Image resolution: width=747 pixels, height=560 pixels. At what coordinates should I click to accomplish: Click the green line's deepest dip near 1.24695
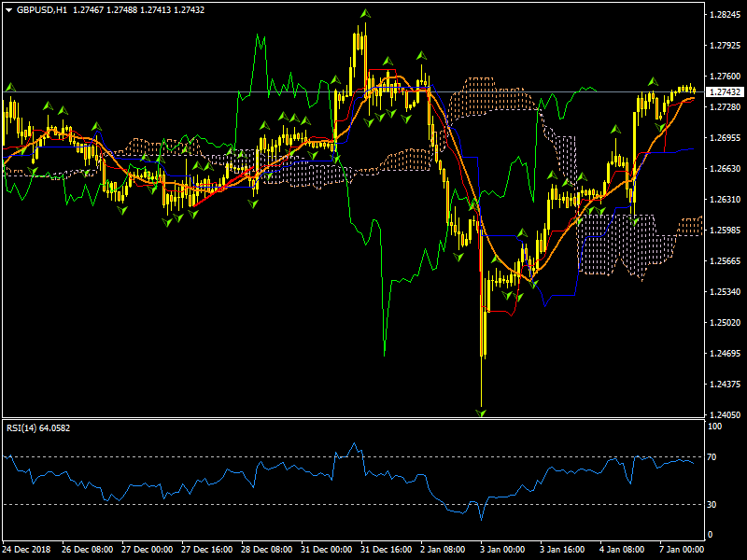385,354
